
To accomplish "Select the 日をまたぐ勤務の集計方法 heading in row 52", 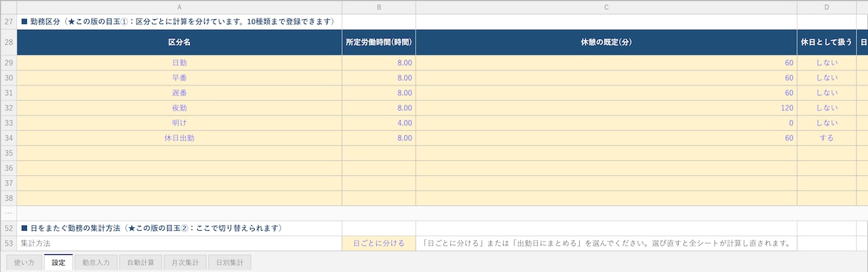I will pyautogui.click(x=179, y=228).
